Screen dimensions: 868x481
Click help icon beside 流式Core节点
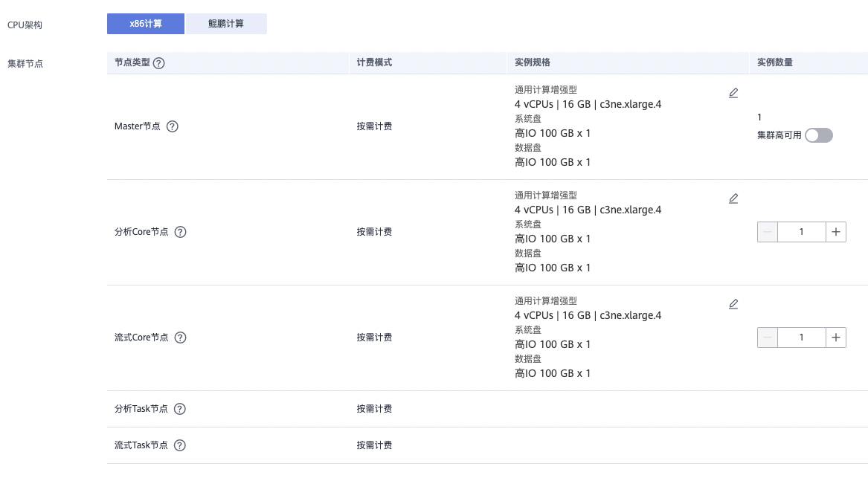[180, 338]
